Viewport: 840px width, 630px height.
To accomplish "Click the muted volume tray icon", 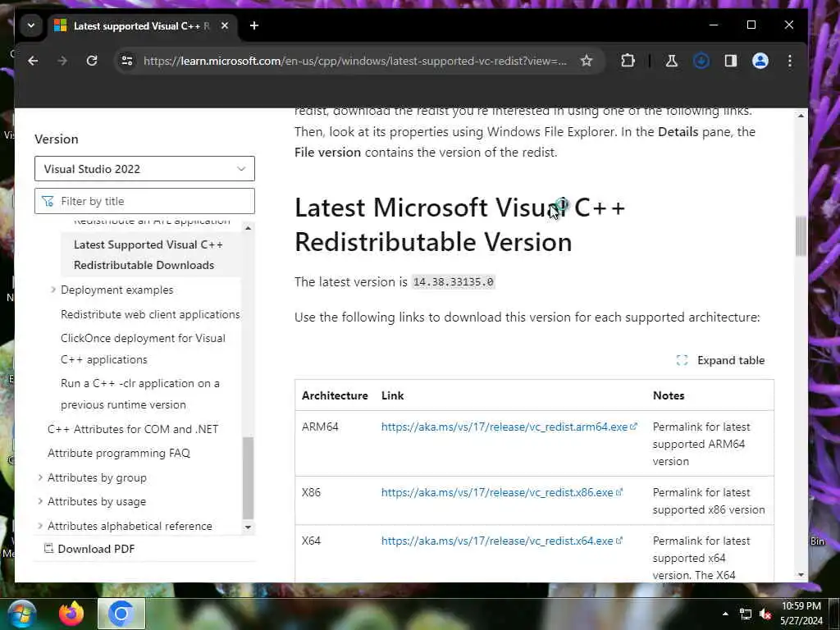I will pos(765,614).
